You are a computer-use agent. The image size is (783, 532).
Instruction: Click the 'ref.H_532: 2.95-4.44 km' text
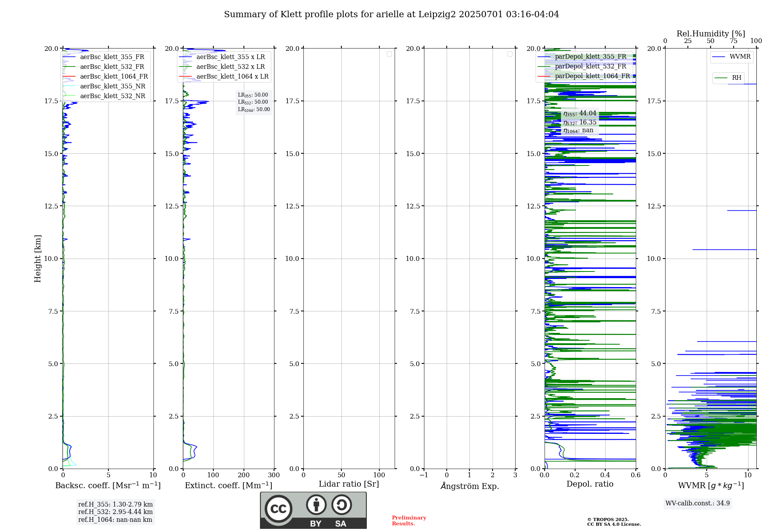point(115,512)
